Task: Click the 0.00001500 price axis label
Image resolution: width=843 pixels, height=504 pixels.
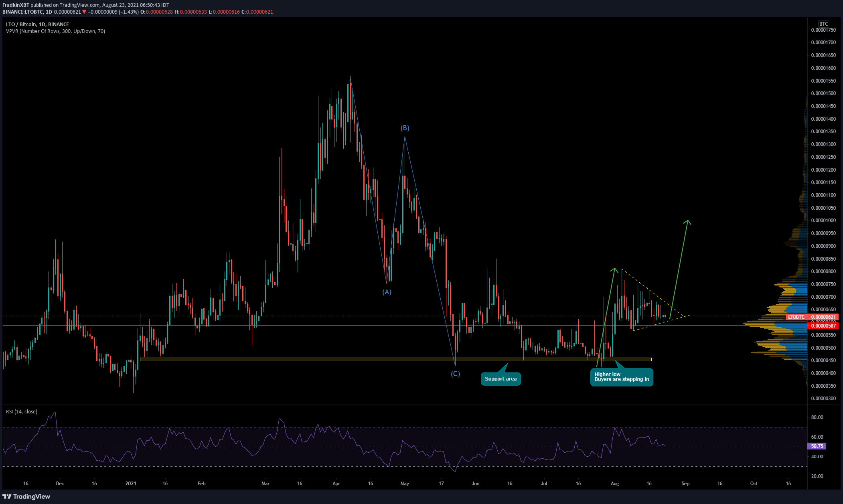Action: (823, 93)
